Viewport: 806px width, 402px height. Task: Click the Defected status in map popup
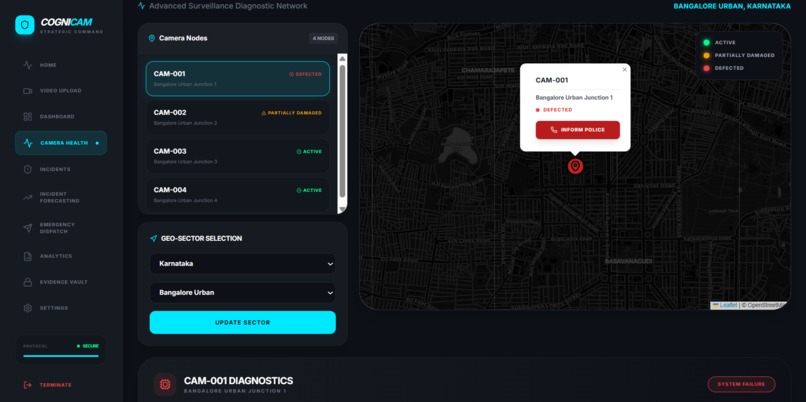click(x=554, y=110)
